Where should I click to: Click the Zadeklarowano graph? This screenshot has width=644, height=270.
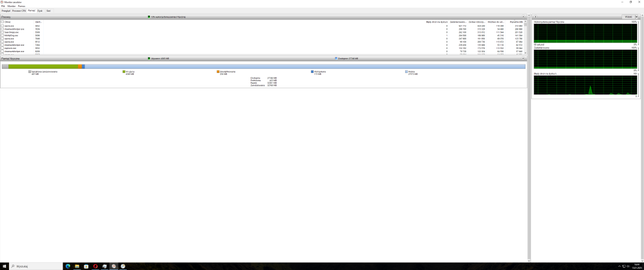585,59
